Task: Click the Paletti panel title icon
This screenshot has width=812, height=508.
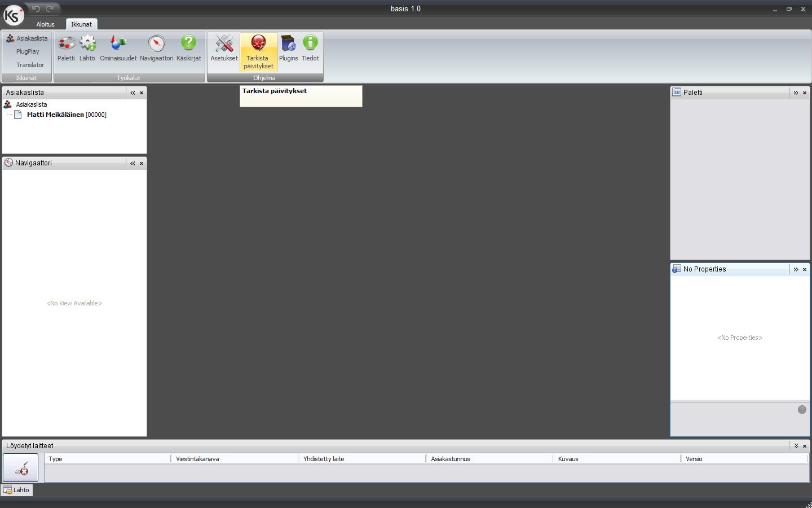Action: point(677,92)
